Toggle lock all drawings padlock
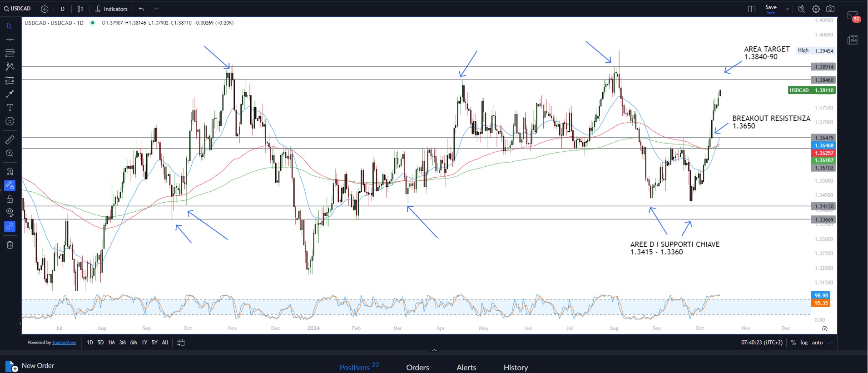868x373 pixels. click(x=10, y=199)
